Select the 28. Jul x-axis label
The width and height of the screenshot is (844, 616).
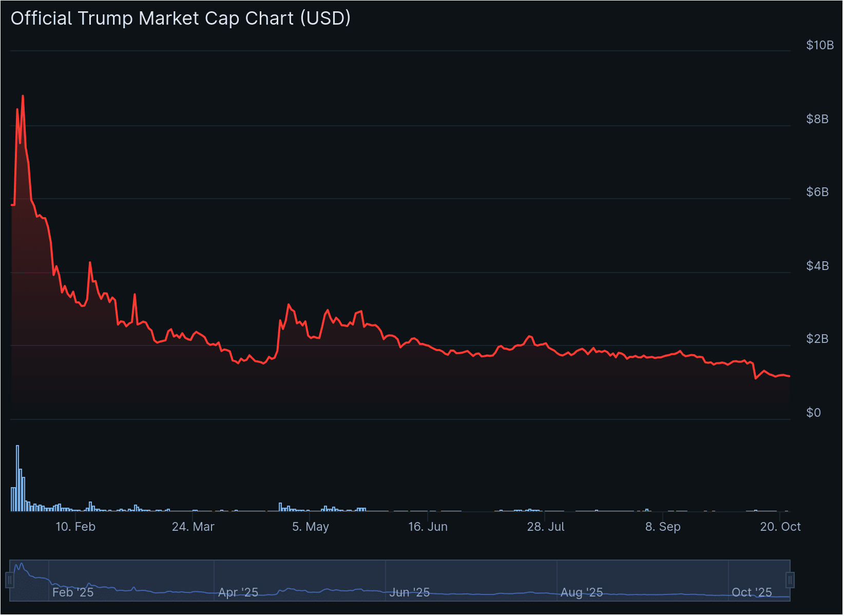pos(546,527)
